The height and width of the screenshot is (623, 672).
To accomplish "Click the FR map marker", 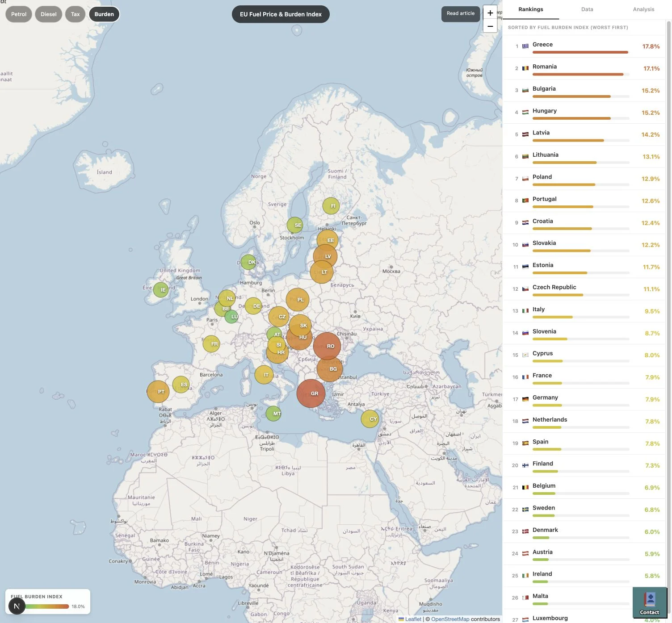I will click(x=211, y=344).
